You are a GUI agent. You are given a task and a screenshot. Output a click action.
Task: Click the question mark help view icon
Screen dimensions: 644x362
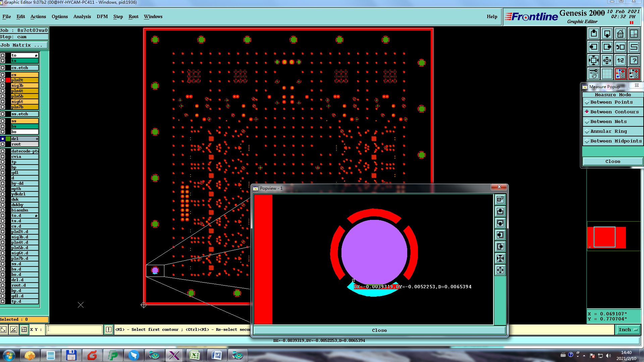[x=634, y=60]
